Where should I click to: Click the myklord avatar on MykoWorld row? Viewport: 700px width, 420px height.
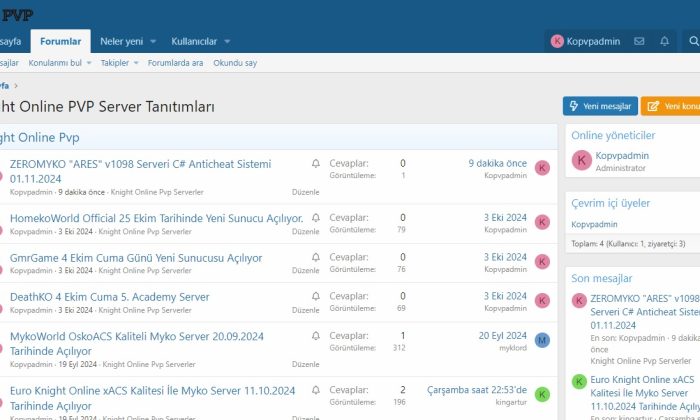pos(542,341)
